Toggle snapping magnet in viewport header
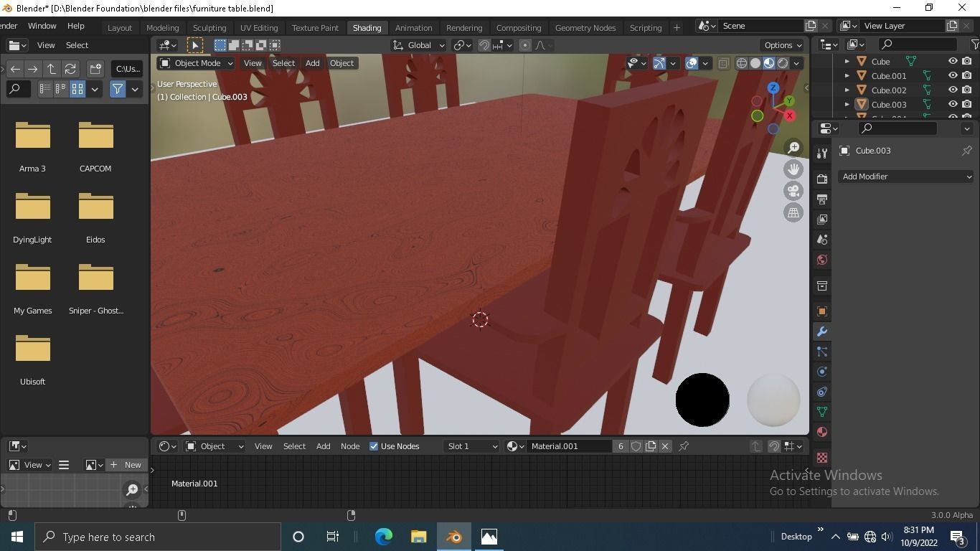The width and height of the screenshot is (980, 551). click(x=484, y=45)
